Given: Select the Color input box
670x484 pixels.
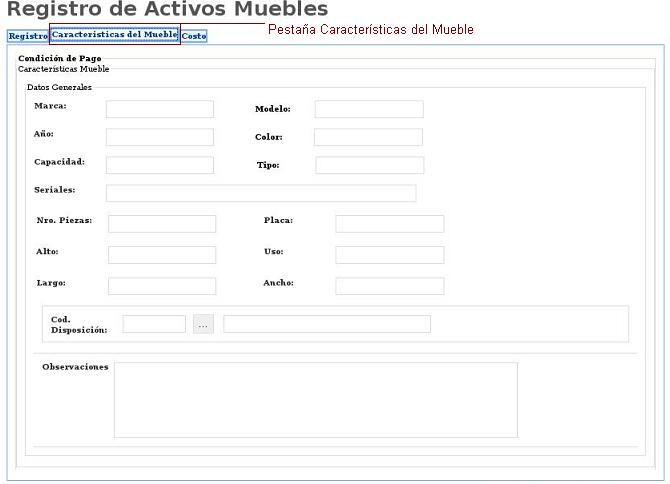Looking at the screenshot, I should pyautogui.click(x=368, y=137).
